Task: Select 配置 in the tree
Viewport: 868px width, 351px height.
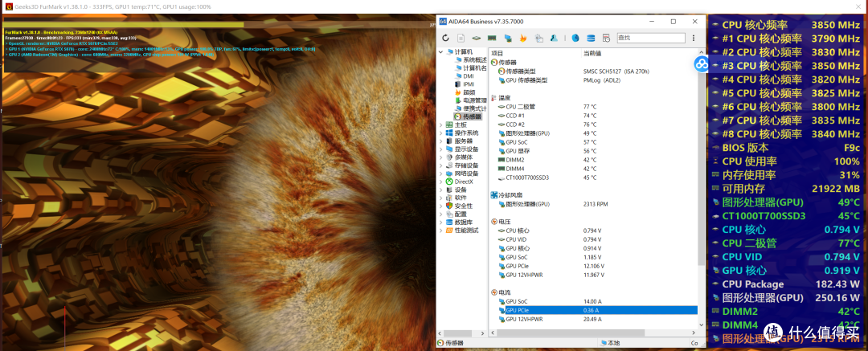Action: tap(457, 214)
